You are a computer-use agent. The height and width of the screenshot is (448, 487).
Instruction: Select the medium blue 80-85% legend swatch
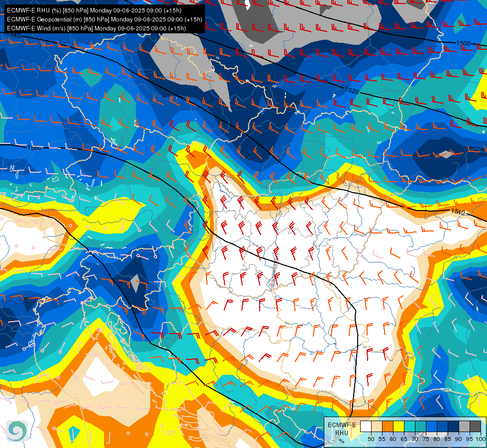[x=443, y=427]
